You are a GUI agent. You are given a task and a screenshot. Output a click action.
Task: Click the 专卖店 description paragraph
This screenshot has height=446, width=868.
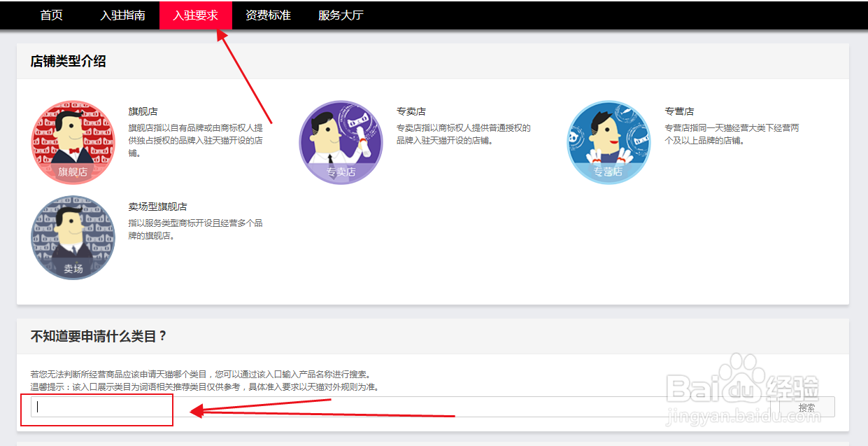[x=464, y=134]
